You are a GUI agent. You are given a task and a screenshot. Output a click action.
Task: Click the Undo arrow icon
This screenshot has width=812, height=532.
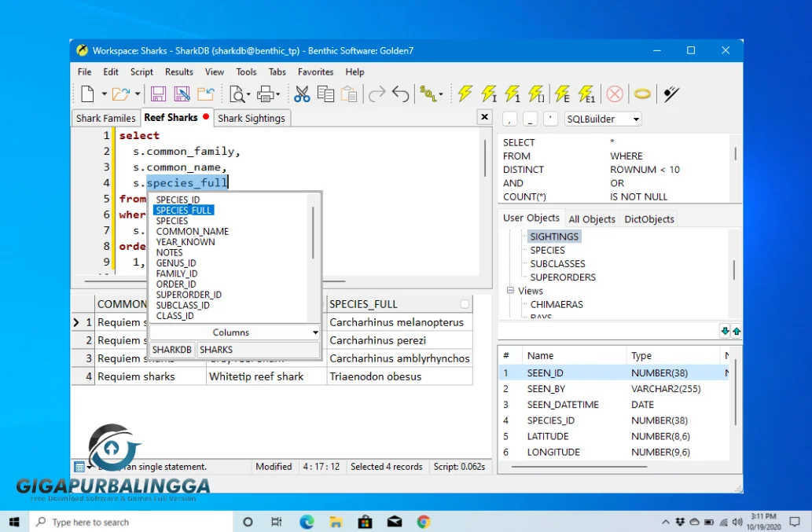[401, 94]
